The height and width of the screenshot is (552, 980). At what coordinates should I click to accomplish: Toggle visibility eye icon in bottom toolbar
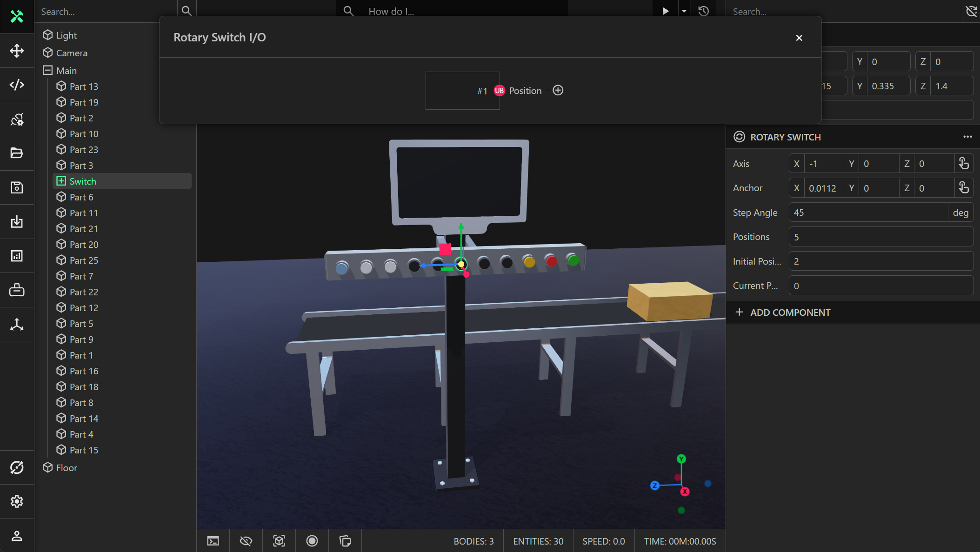point(246,541)
